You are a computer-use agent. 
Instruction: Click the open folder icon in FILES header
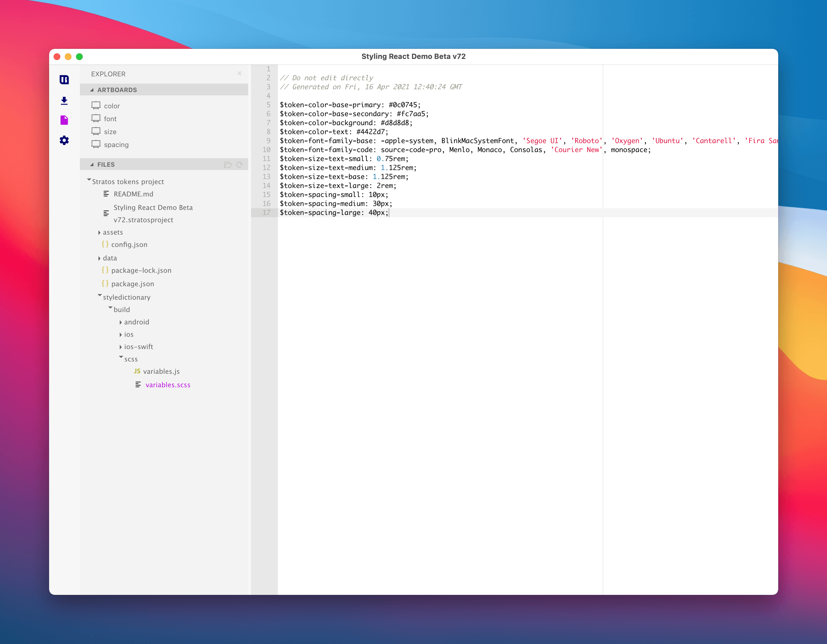[x=228, y=164]
